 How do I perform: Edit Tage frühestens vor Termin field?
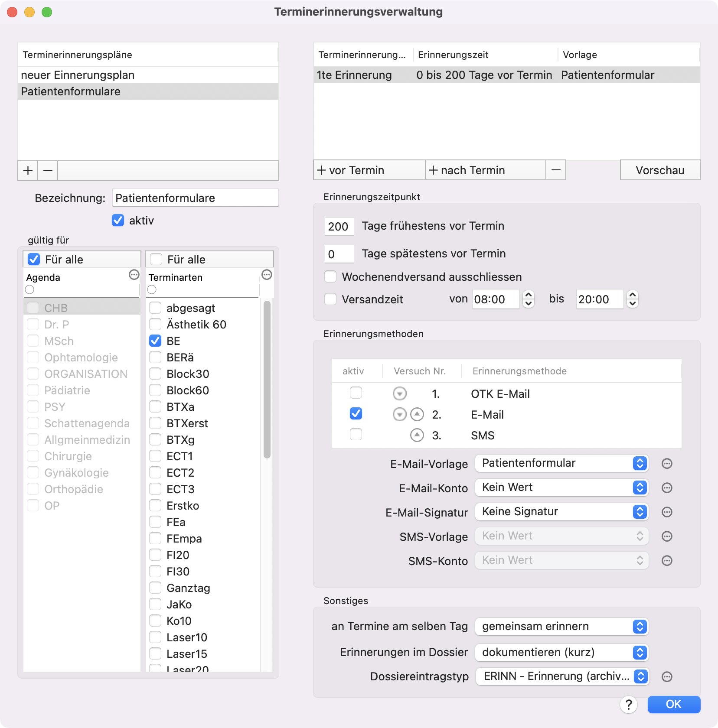point(339,226)
